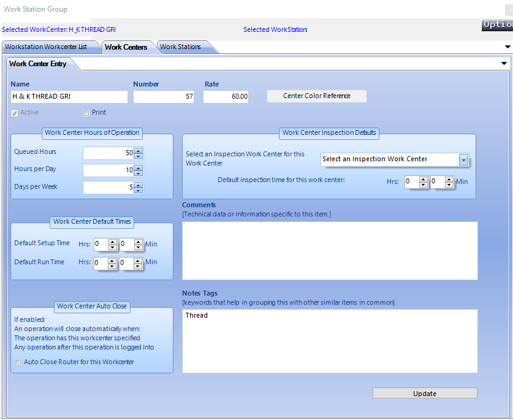This screenshot has height=420, width=513.
Task: Click the Hours per Day value field
Action: click(108, 170)
